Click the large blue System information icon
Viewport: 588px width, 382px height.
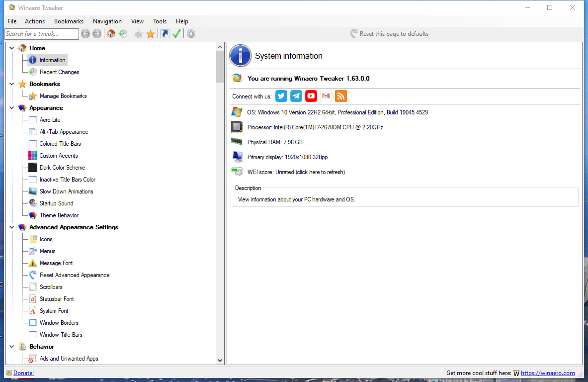coord(241,56)
